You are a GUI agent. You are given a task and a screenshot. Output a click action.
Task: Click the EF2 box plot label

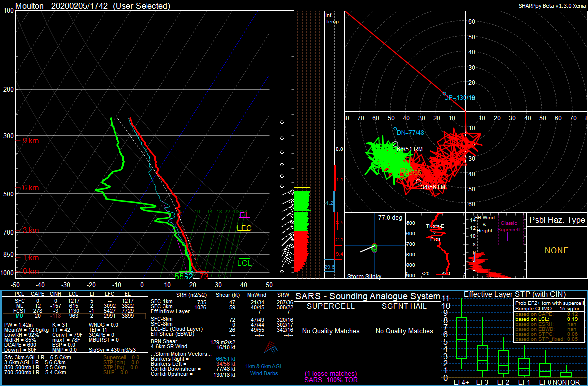[504, 382]
